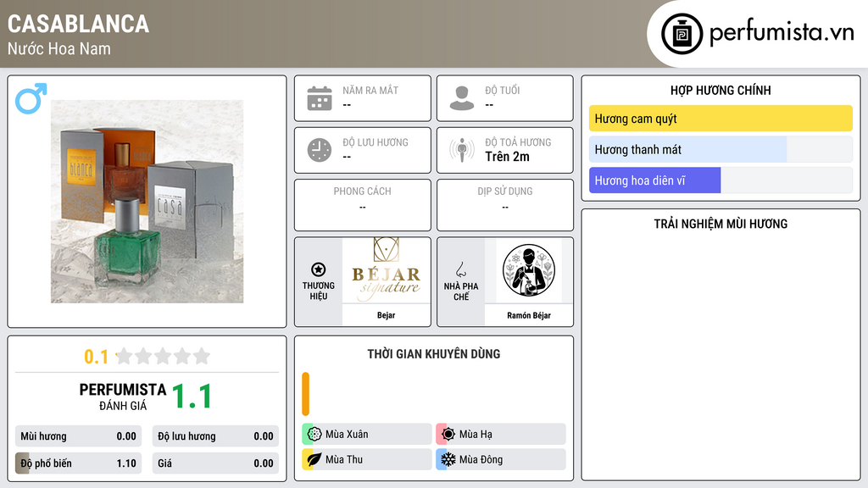Click the Trên 2m sillage value

pos(507,157)
